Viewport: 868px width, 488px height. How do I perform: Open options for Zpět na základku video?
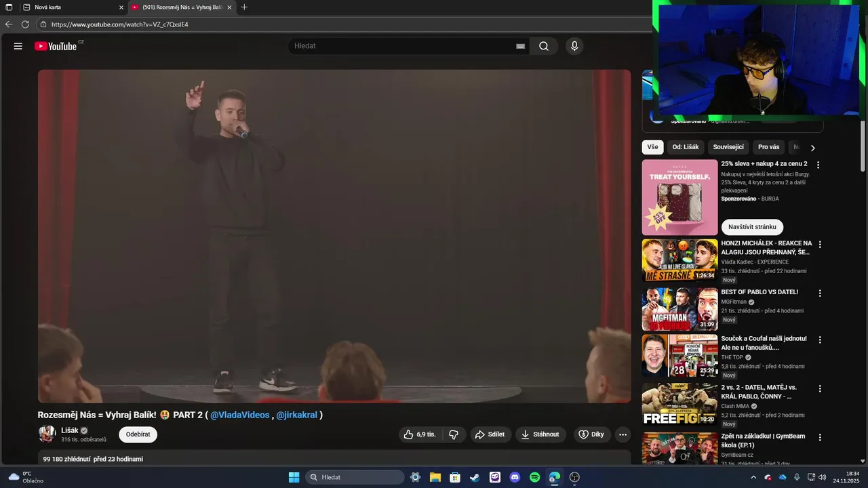coord(820,438)
